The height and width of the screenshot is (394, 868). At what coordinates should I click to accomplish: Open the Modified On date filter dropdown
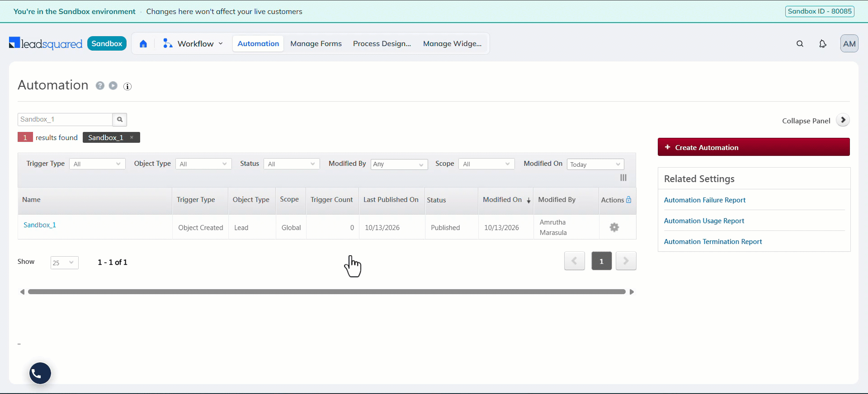pos(595,164)
